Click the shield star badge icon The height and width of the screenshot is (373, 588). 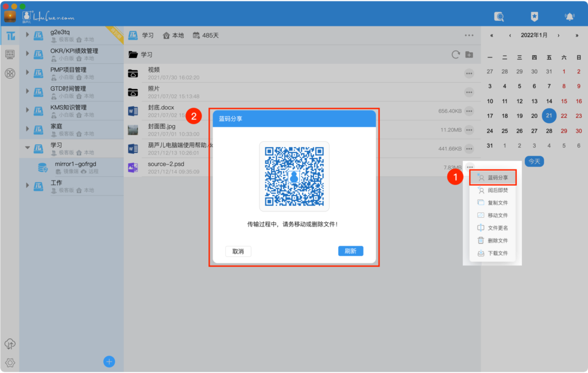535,17
